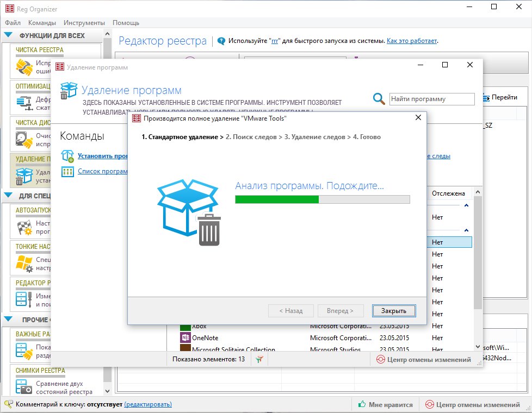Viewport: 532px width, 413px height.
Task: Click the registry editor cabinet icon
Action: 24,300
